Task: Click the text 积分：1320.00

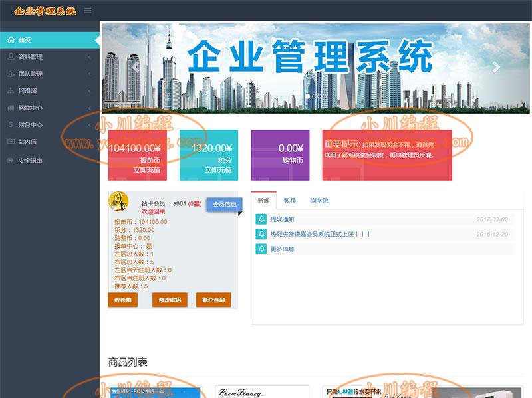Action: (x=134, y=230)
